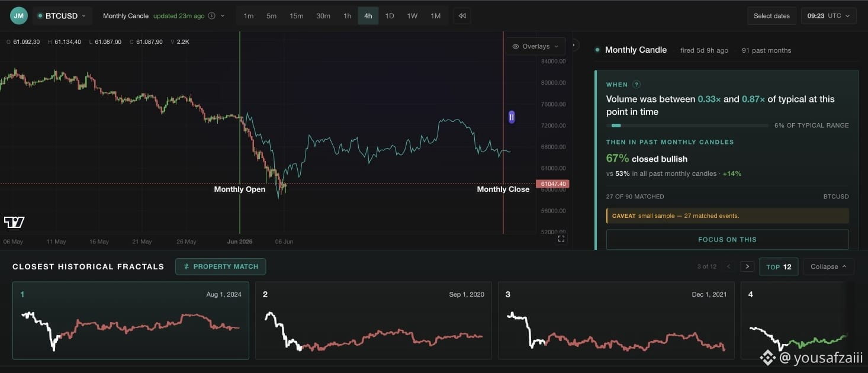This screenshot has height=373, width=868.
Task: Open fractal 2 dated Sep 1, 2020
Action: pyautogui.click(x=374, y=320)
